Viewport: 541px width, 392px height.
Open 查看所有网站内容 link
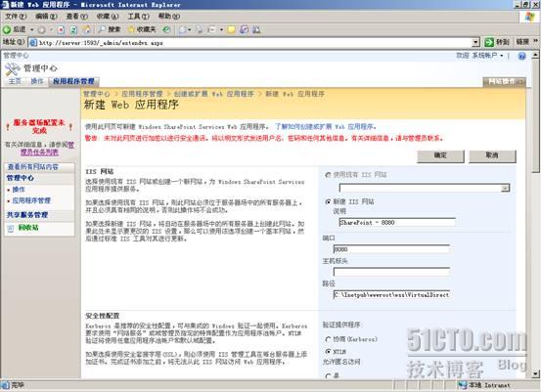click(x=33, y=167)
